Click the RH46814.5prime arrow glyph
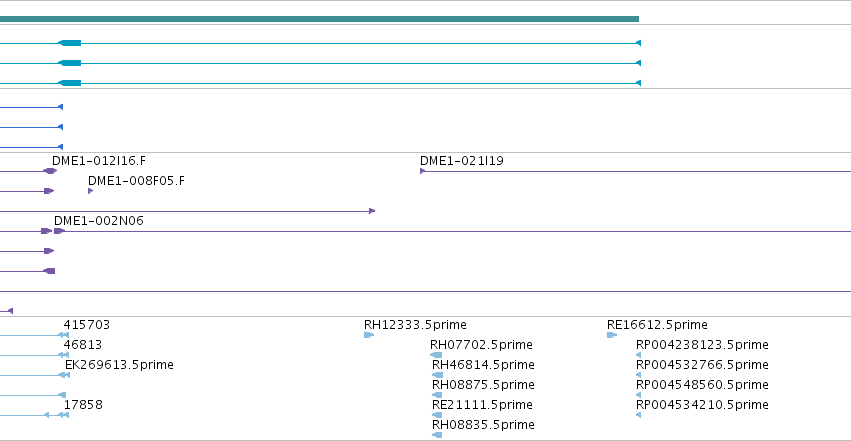Image resolution: width=851 pixels, height=441 pixels. (x=437, y=375)
